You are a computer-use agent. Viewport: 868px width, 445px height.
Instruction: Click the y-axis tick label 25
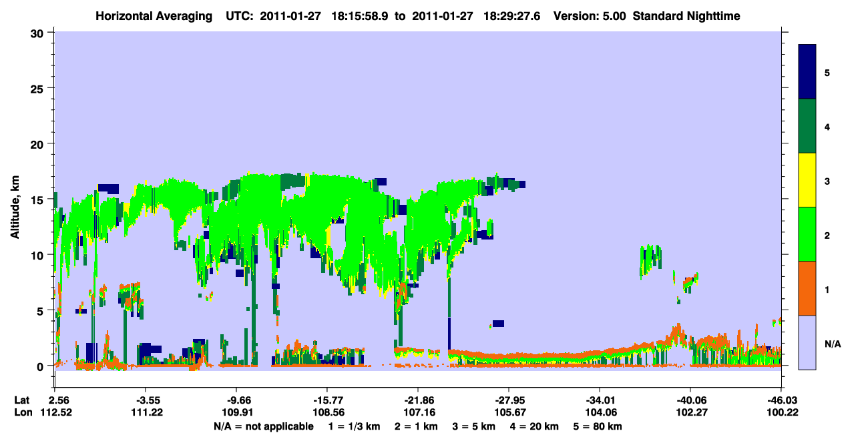39,88
